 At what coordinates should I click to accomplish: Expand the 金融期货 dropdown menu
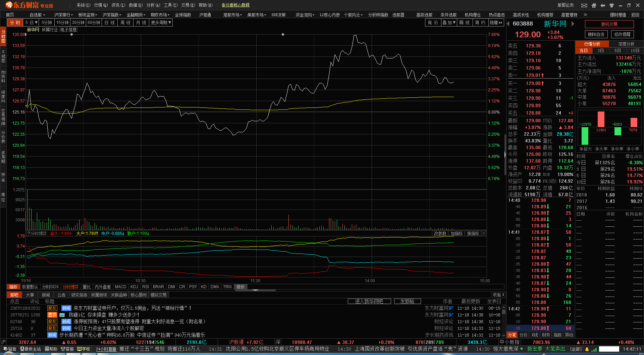[x=136, y=15]
